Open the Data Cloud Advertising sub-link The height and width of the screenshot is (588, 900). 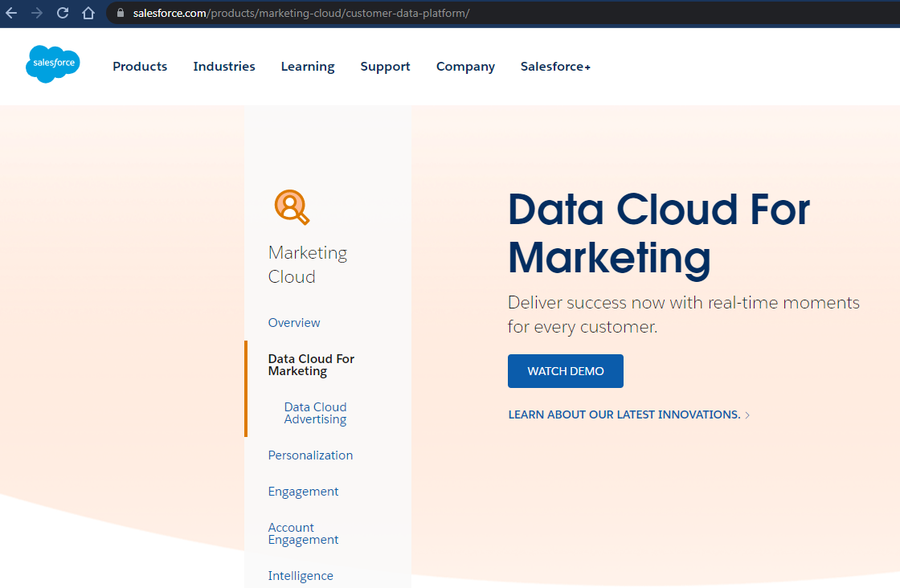point(315,413)
